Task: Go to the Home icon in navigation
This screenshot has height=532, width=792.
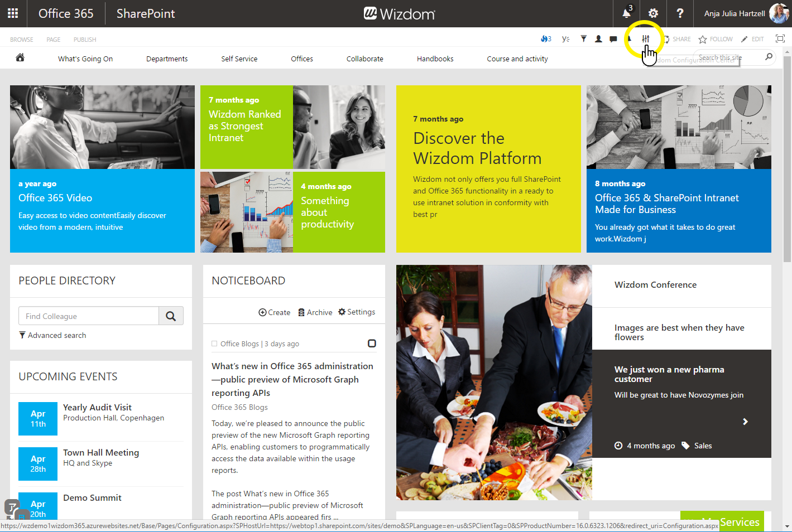Action: 20,57
